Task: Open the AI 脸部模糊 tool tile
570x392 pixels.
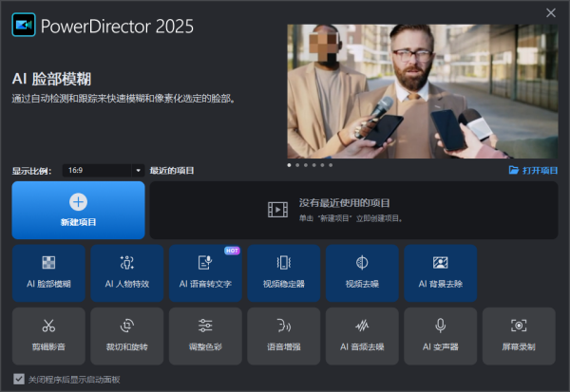Action: click(48, 273)
